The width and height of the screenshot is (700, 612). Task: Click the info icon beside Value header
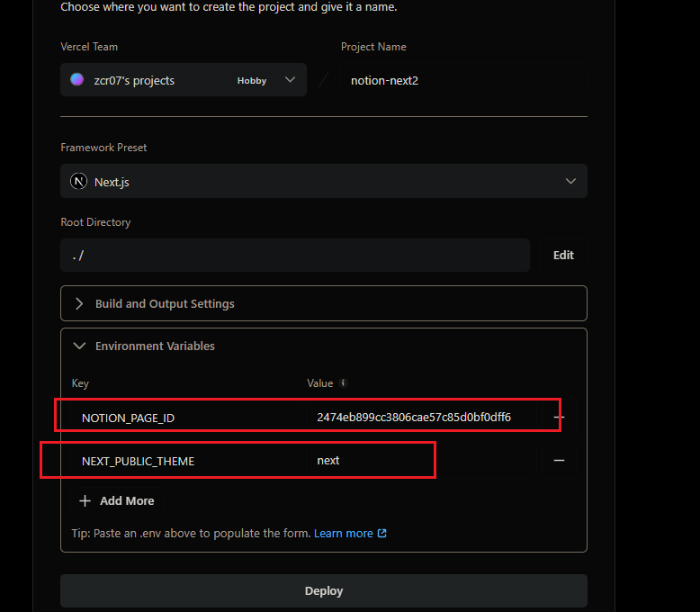[x=343, y=382]
